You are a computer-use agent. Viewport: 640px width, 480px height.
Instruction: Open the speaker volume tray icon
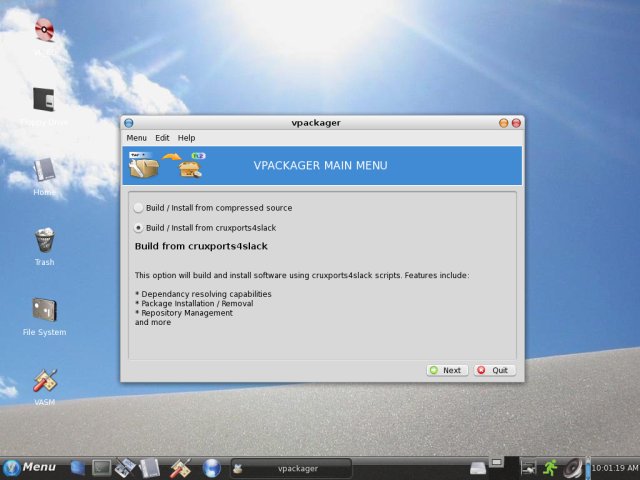(x=573, y=468)
